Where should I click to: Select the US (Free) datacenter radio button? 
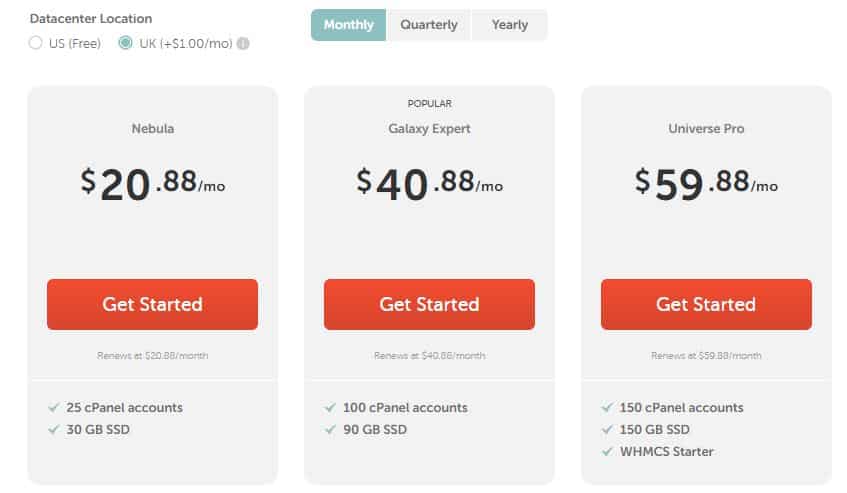[36, 43]
